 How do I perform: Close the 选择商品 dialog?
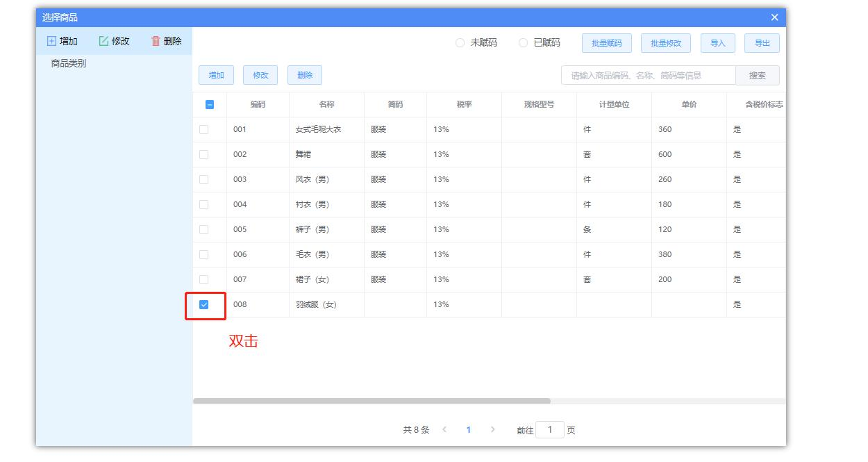click(775, 17)
